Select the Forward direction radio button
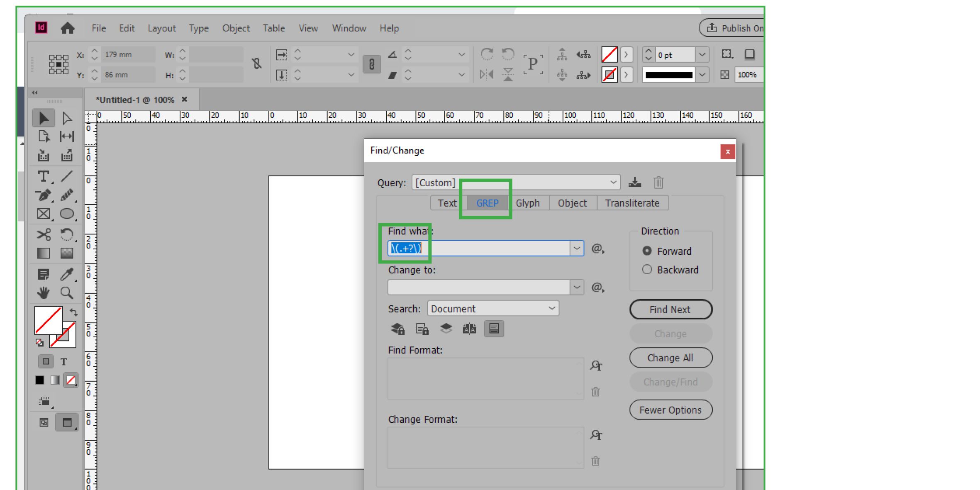The height and width of the screenshot is (490, 980). pyautogui.click(x=647, y=251)
